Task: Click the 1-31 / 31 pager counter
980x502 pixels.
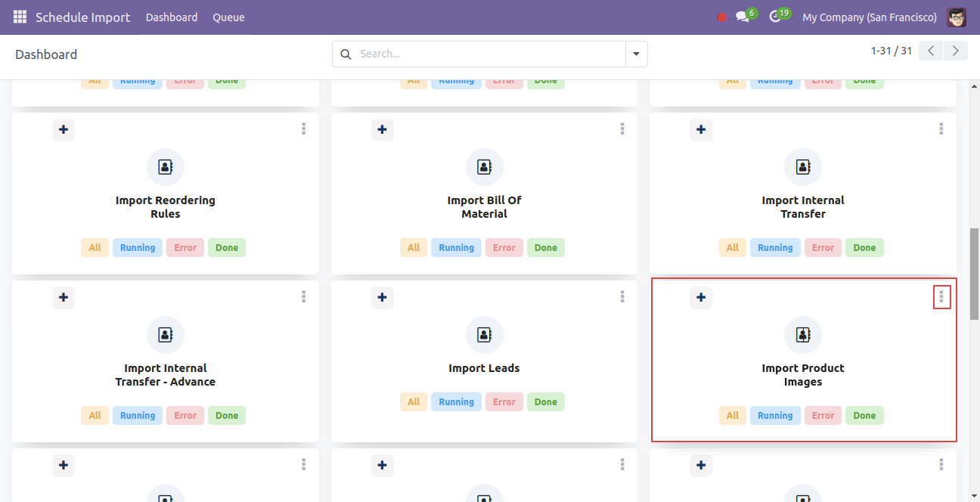Action: [892, 51]
